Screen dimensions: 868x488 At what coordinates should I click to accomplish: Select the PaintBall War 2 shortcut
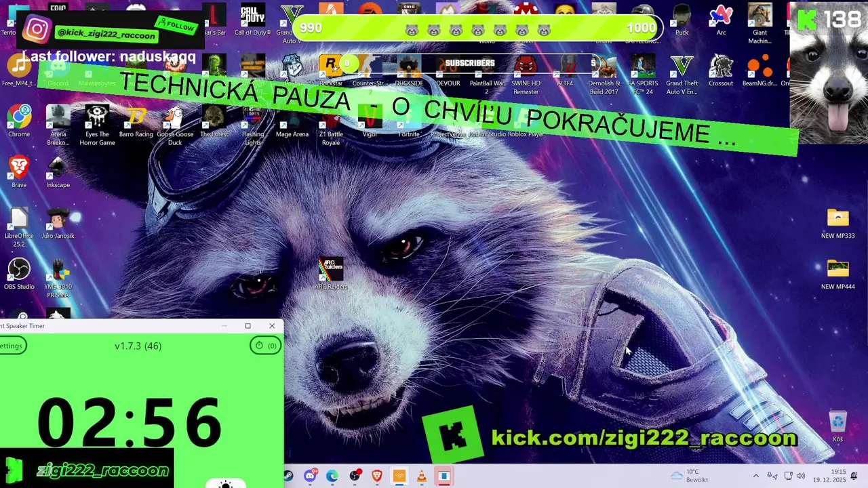[x=487, y=75]
